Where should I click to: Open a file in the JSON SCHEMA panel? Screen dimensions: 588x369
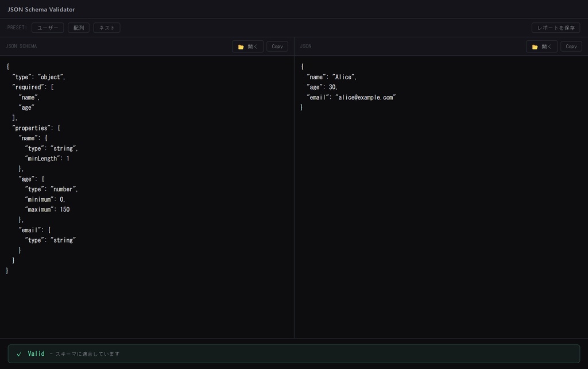(x=247, y=47)
